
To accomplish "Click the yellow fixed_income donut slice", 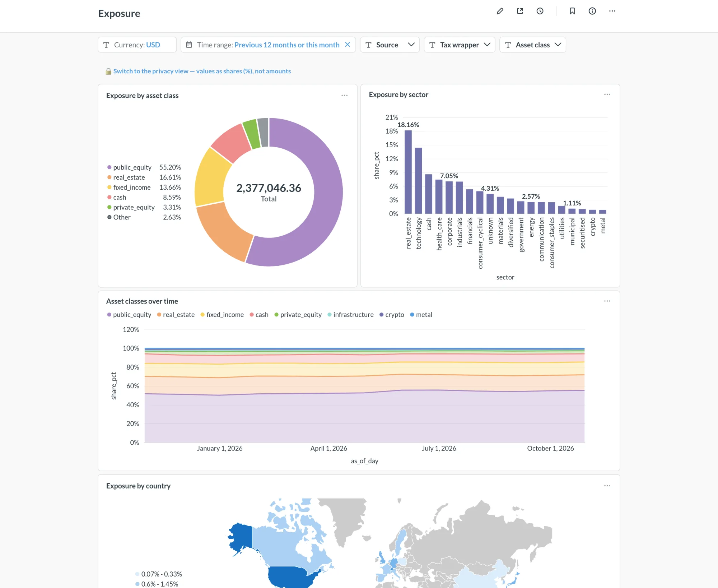I will click(x=211, y=180).
